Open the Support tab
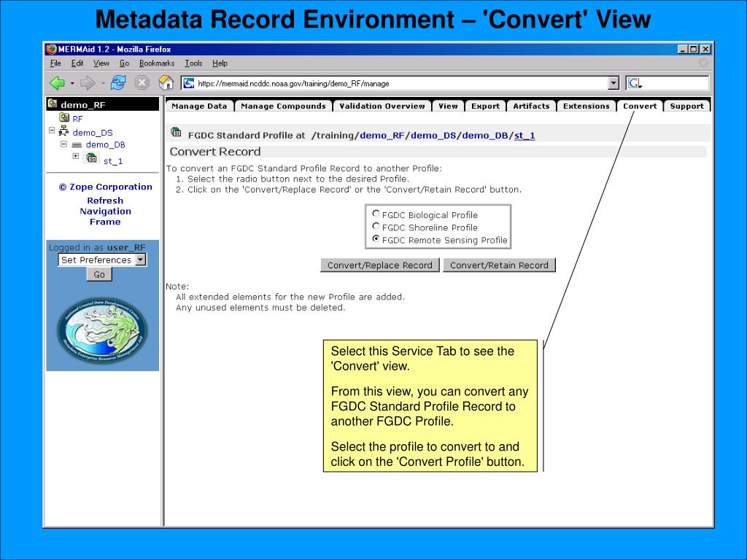Screen dimensions: 747x560 click(686, 106)
